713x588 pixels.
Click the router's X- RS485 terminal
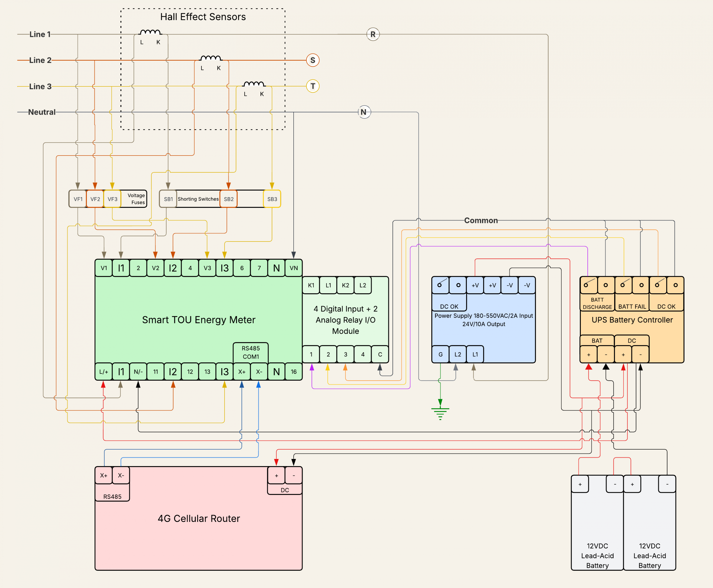click(121, 475)
